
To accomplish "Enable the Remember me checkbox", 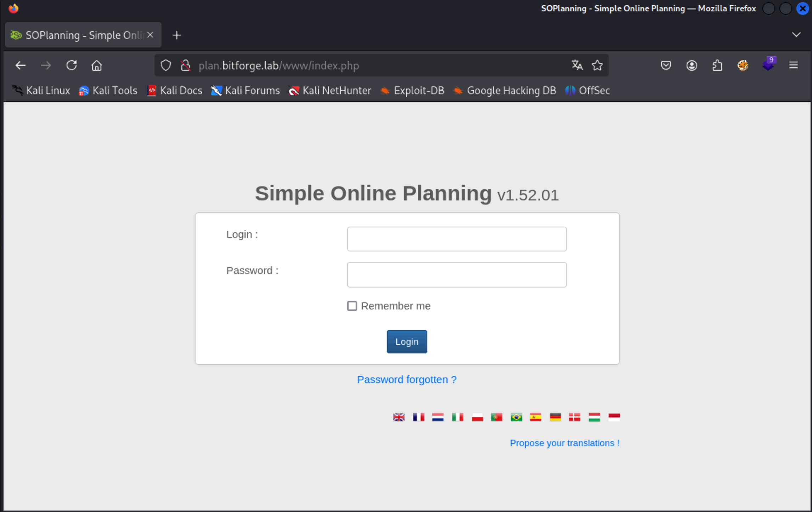I will click(352, 306).
